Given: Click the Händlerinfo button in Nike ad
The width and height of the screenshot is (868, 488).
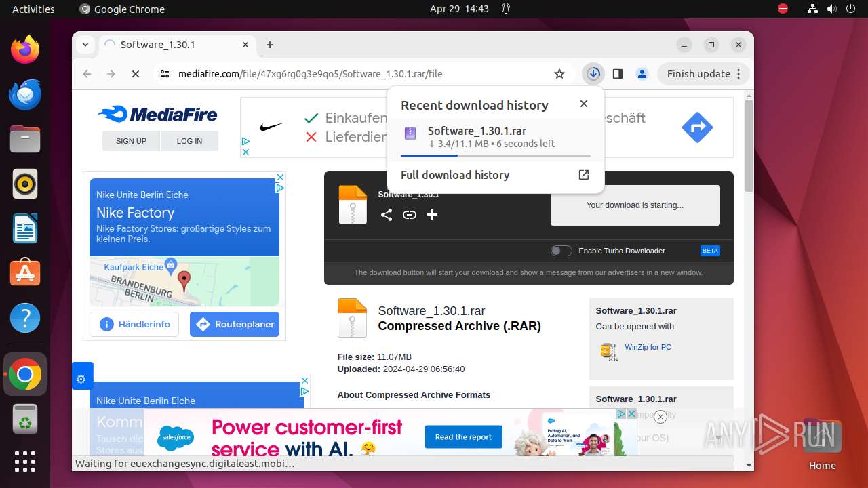Looking at the screenshot, I should pyautogui.click(x=134, y=324).
